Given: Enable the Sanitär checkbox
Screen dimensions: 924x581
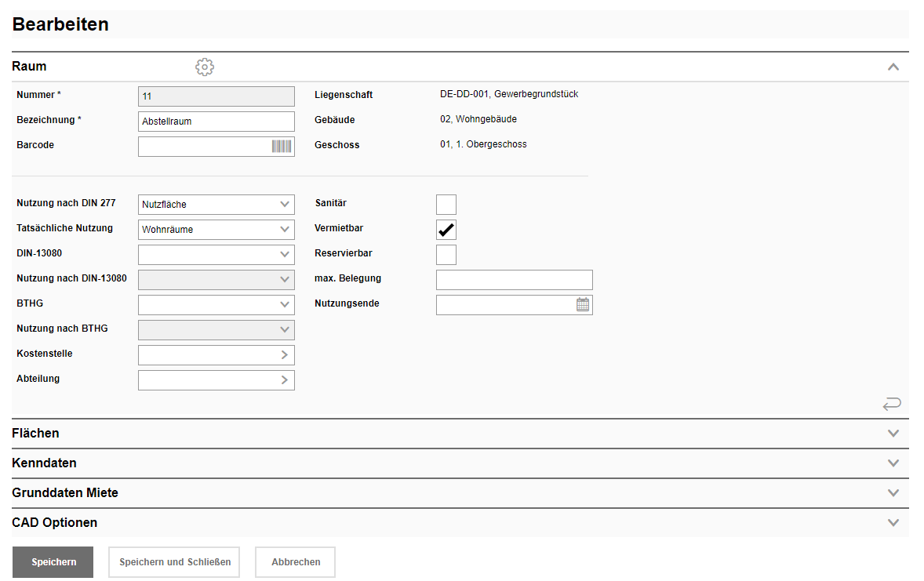Looking at the screenshot, I should point(446,205).
